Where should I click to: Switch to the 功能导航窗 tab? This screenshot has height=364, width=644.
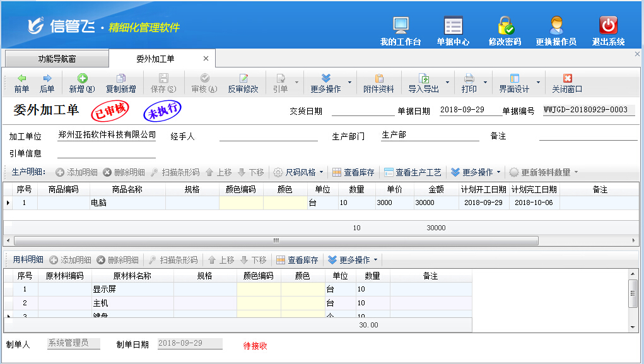[x=57, y=59]
